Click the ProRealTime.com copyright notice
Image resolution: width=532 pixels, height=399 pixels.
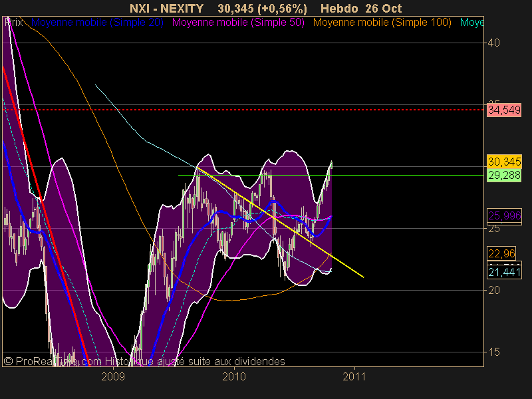pos(144,361)
